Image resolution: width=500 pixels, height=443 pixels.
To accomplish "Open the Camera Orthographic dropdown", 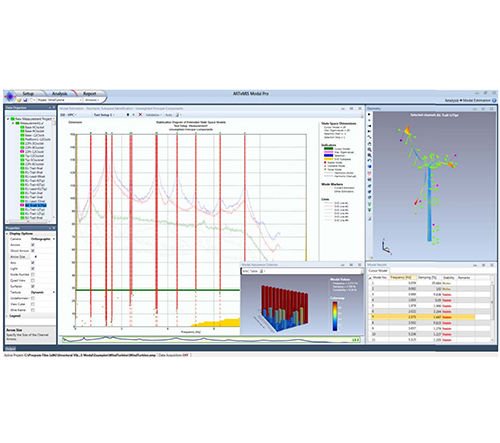I will (x=43, y=239).
